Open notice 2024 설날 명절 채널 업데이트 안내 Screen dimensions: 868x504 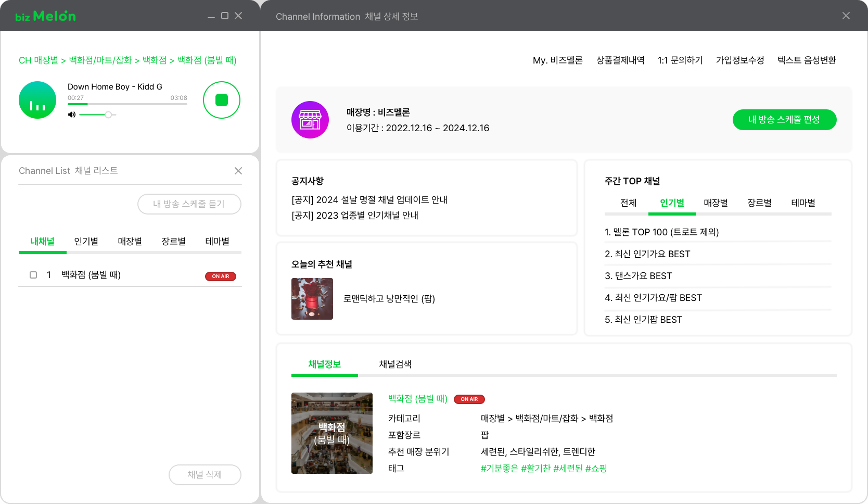pos(369,200)
